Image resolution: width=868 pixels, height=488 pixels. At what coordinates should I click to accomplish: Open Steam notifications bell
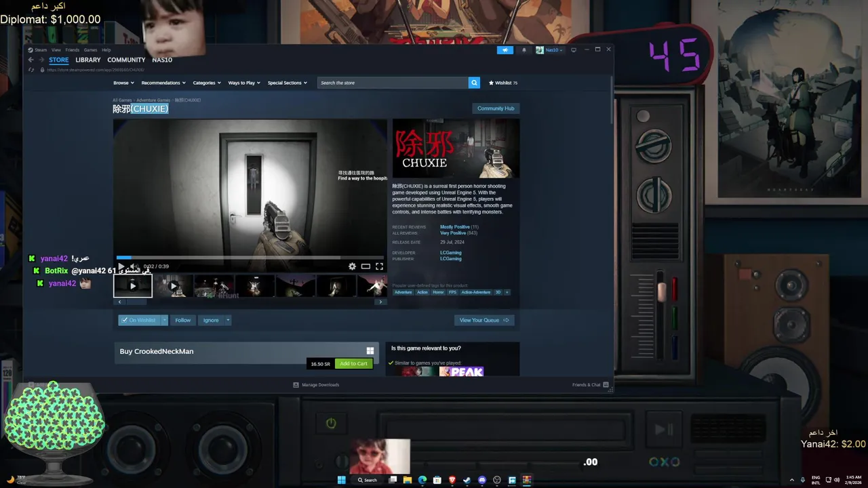pyautogui.click(x=524, y=49)
